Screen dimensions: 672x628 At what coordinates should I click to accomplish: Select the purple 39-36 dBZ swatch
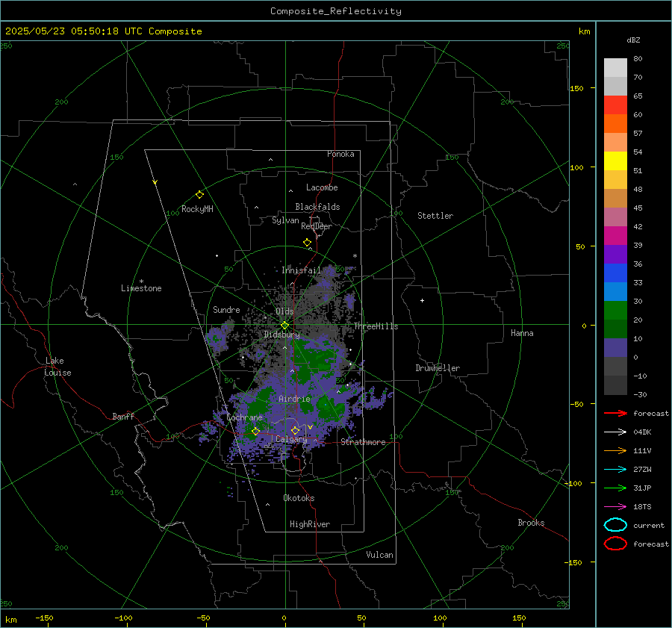pyautogui.click(x=615, y=254)
